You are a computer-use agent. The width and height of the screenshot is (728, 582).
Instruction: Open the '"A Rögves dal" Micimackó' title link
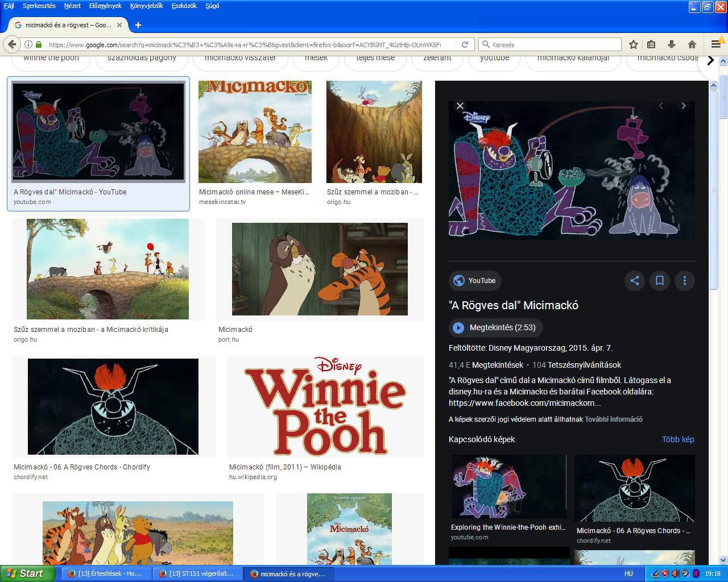(514, 305)
